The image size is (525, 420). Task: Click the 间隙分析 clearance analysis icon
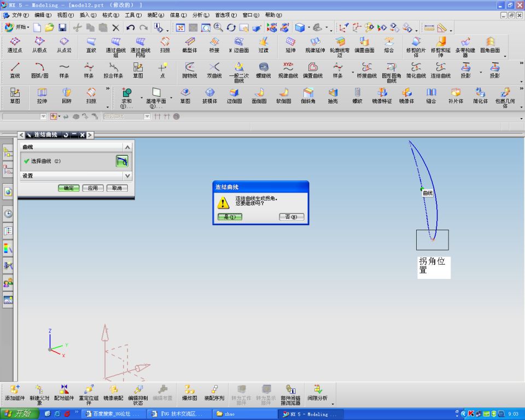tap(317, 393)
